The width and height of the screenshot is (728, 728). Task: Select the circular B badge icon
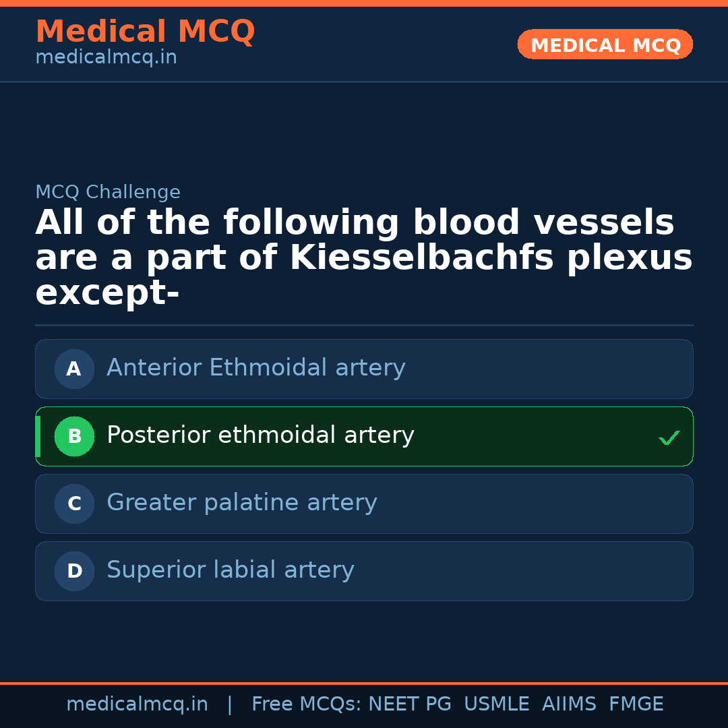point(74,436)
